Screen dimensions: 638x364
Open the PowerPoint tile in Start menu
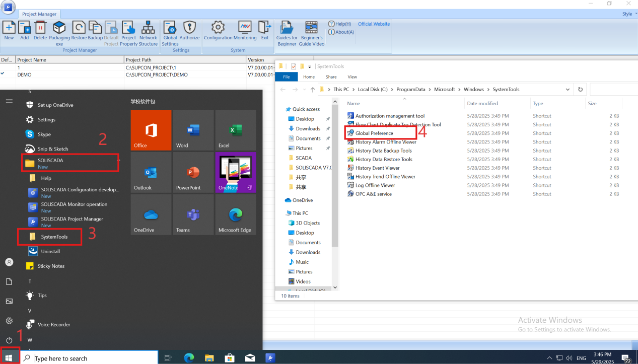(x=193, y=172)
